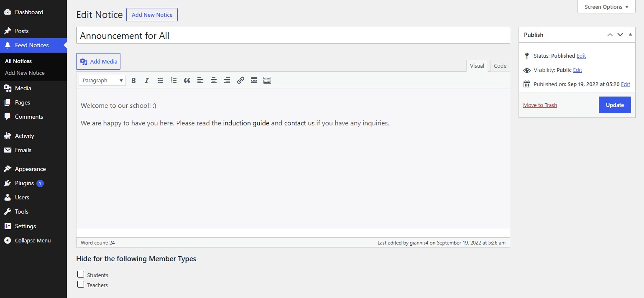Click the Update button
This screenshot has width=644, height=298.
click(615, 105)
